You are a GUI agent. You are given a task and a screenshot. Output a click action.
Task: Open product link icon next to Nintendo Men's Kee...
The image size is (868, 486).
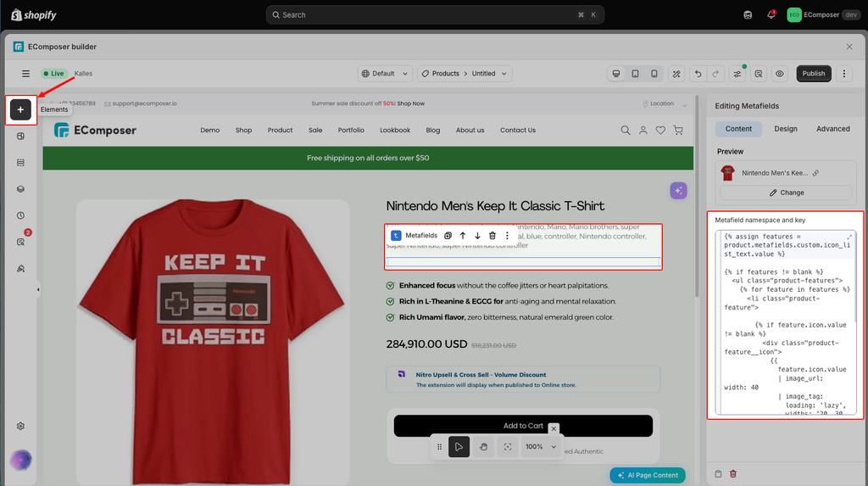click(815, 173)
